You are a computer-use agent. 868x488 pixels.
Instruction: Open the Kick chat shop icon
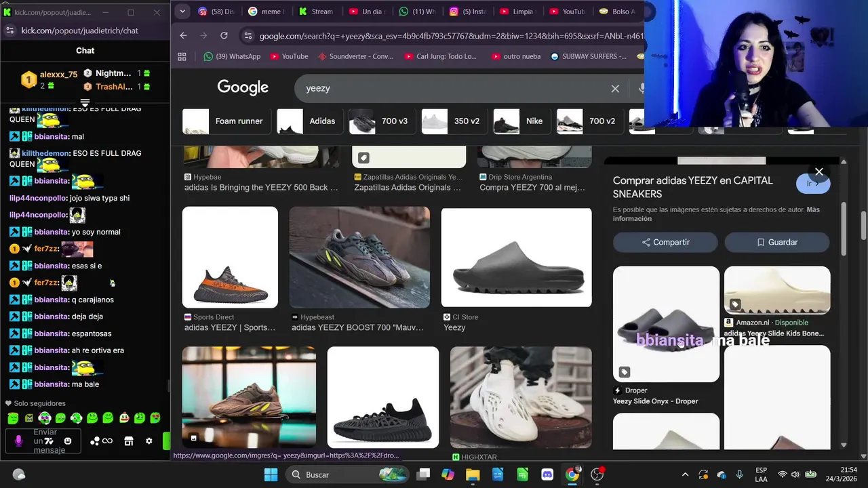tap(129, 441)
